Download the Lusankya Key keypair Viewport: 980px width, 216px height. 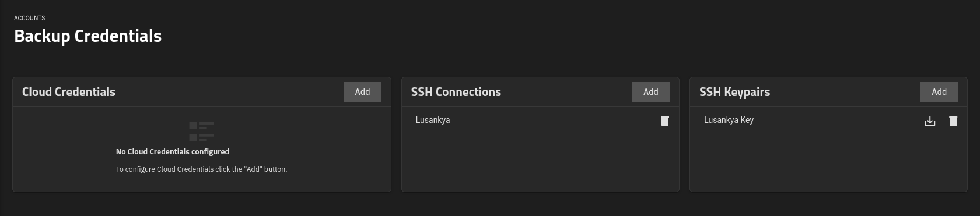(x=930, y=121)
